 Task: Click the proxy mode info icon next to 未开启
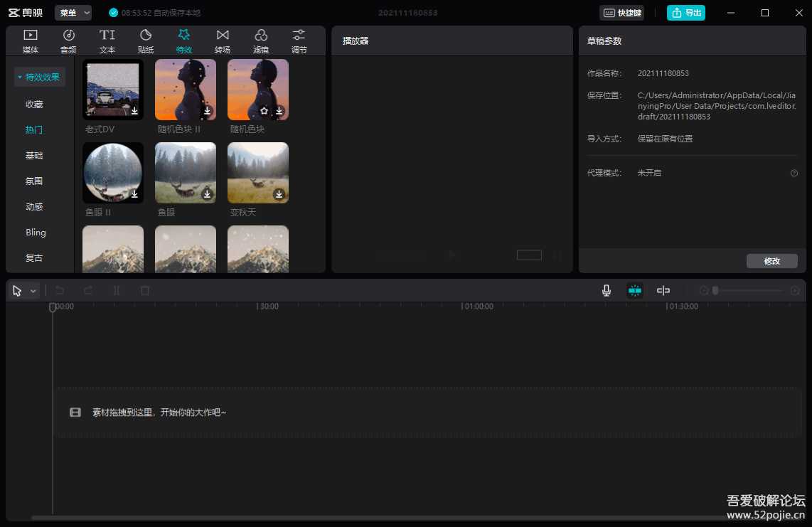[794, 172]
